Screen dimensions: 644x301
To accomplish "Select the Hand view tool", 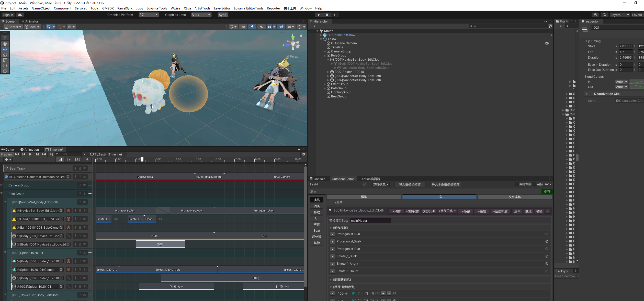I will click(5, 44).
